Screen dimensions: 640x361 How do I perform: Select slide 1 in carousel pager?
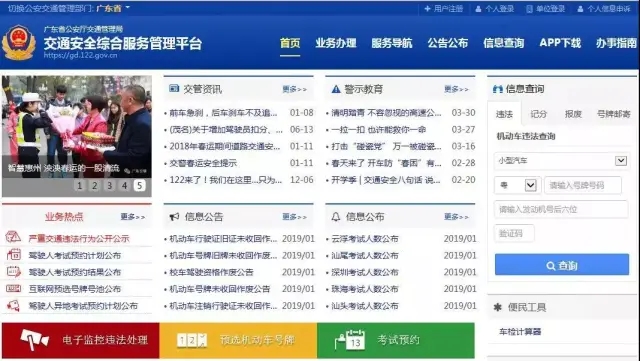coord(80,185)
